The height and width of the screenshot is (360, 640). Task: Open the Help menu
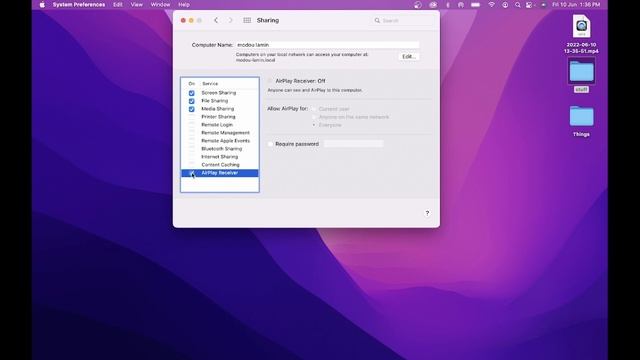(184, 5)
